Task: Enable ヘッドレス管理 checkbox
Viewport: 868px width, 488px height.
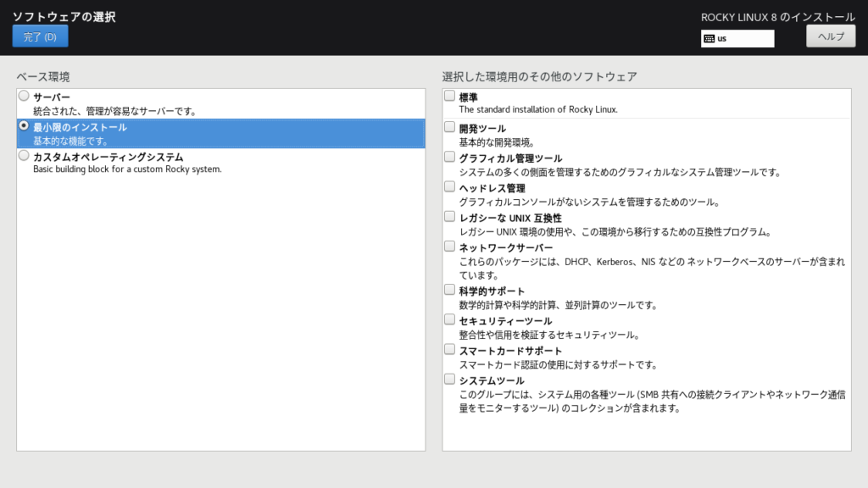Action: 449,186
